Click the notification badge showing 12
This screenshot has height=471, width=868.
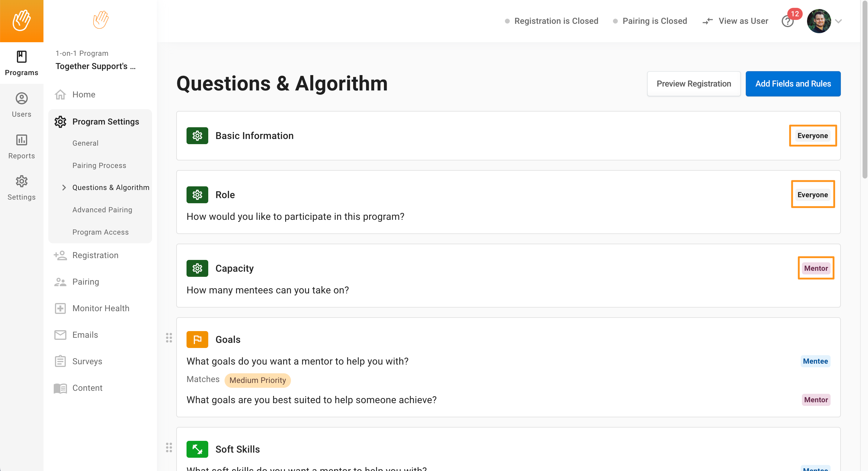(795, 14)
